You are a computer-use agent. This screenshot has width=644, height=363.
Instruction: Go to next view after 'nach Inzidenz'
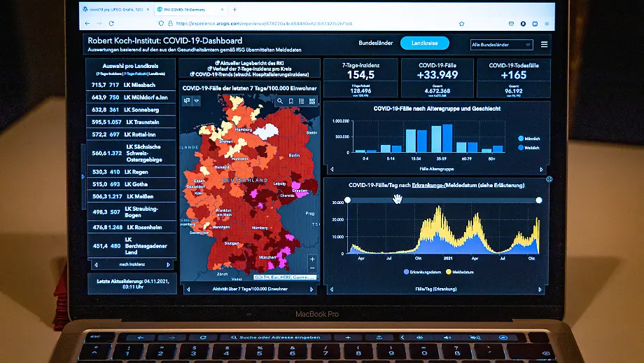[168, 265]
